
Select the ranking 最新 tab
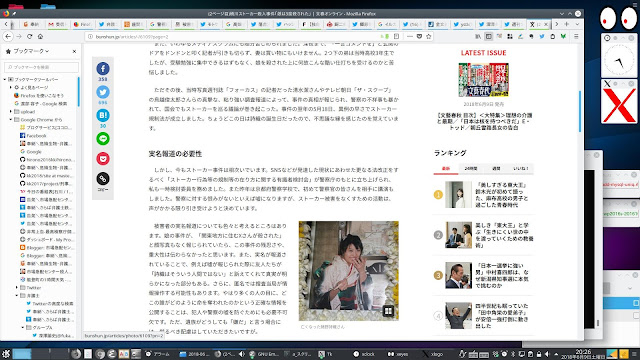[x=446, y=169]
